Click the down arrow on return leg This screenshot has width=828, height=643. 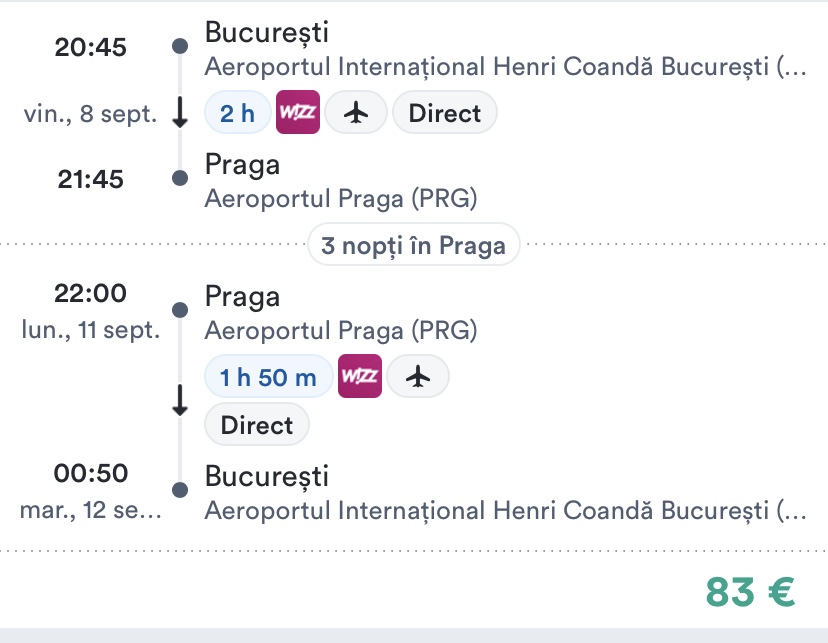(180, 399)
